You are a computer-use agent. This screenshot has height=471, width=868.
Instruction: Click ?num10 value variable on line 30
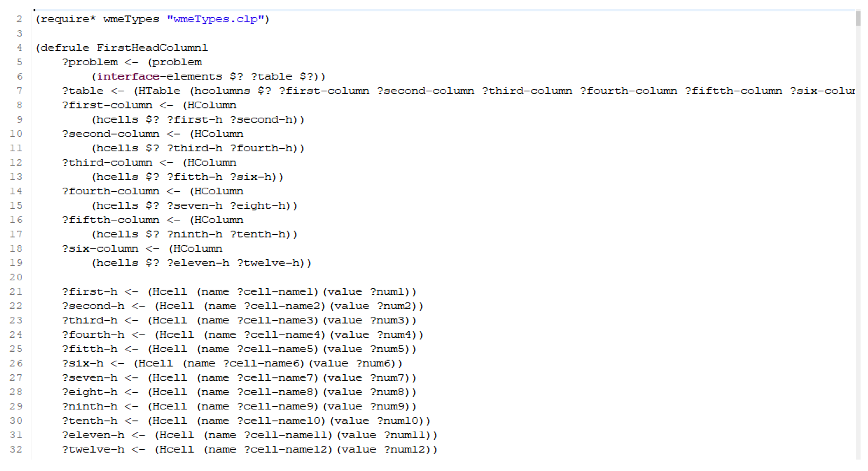[x=398, y=421]
